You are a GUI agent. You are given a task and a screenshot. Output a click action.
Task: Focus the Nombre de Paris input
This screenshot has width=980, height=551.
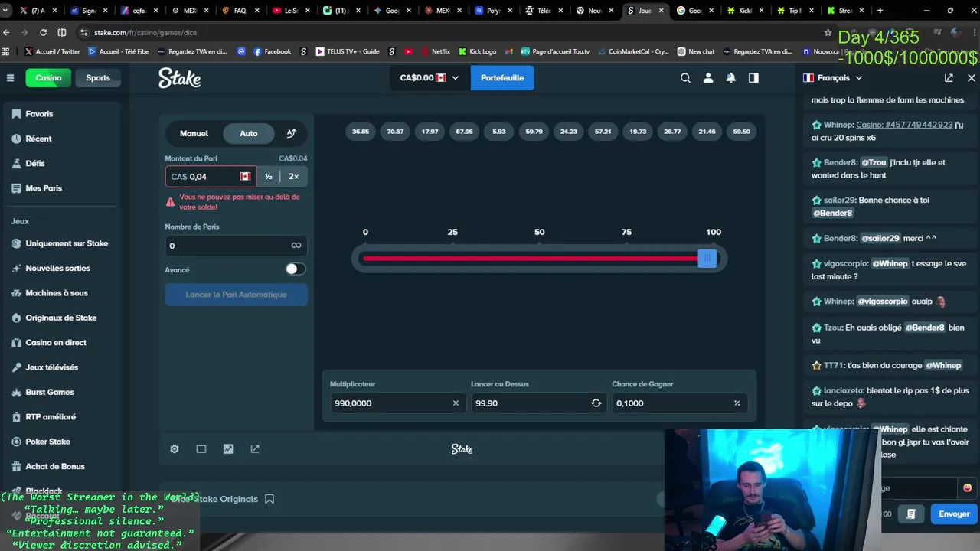pyautogui.click(x=236, y=246)
